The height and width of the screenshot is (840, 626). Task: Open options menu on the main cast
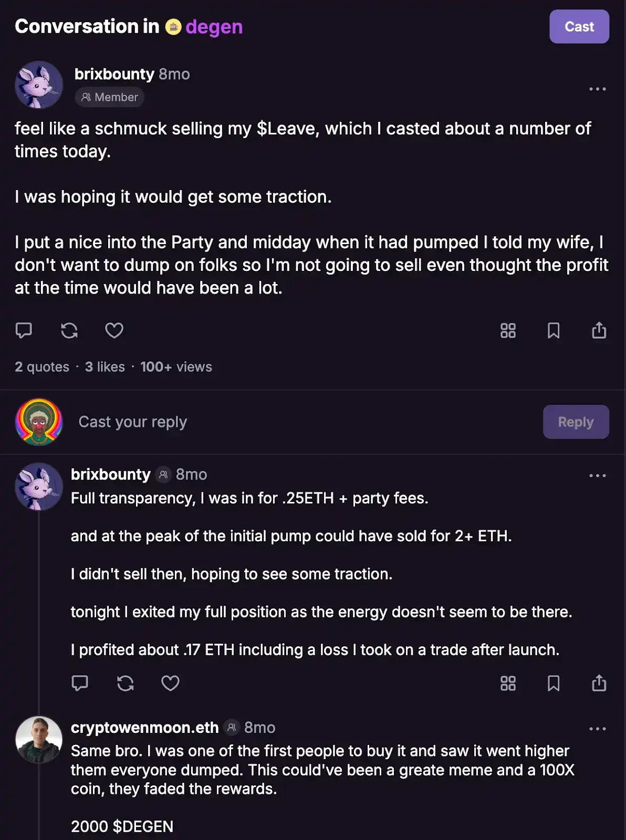coord(597,89)
